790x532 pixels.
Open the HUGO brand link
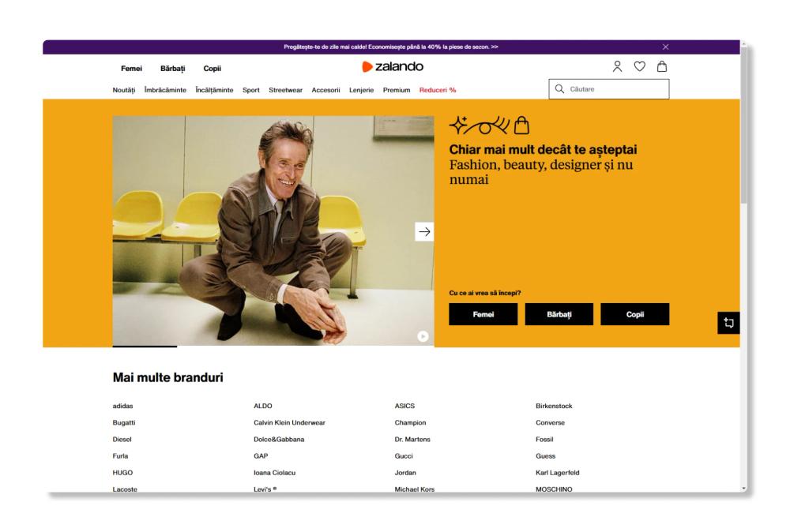click(x=123, y=473)
